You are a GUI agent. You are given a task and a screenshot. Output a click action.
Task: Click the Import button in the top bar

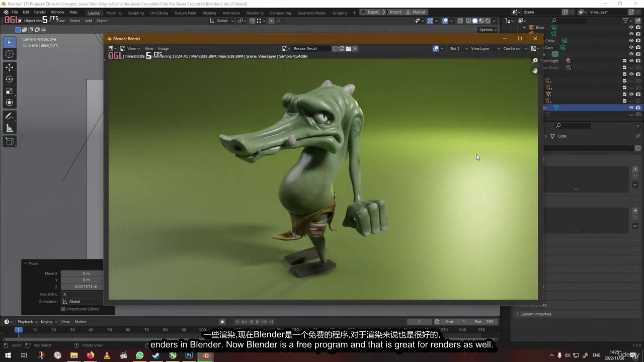pyautogui.click(x=393, y=12)
